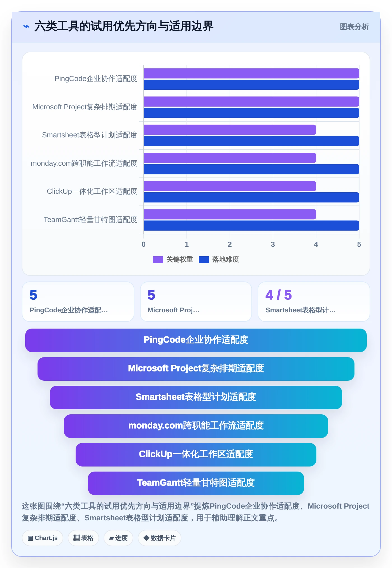392x568 pixels.
Task: Click the 图表分析 label in header
Action: point(354,27)
